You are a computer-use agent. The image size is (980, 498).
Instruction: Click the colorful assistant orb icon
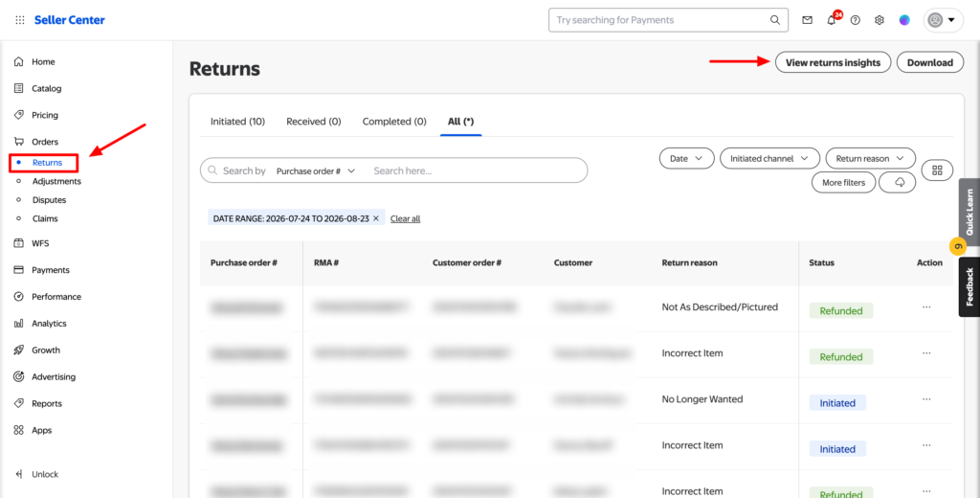[x=904, y=20]
